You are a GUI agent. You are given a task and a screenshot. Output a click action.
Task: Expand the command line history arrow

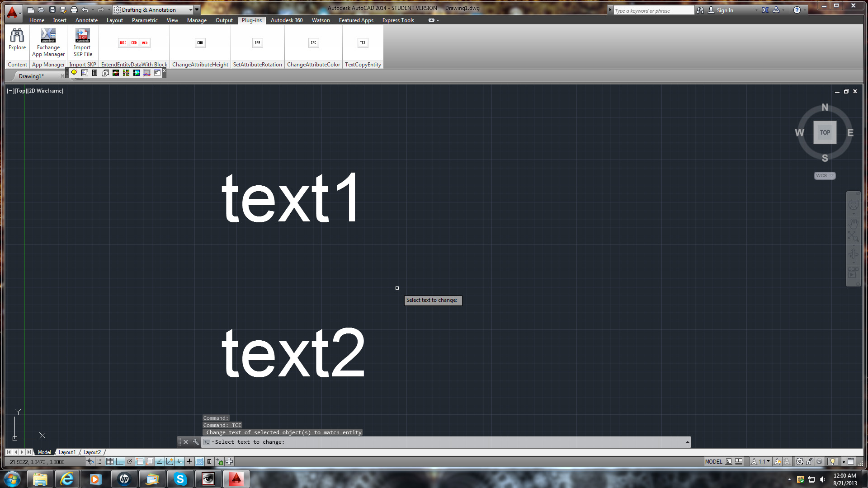(x=687, y=442)
